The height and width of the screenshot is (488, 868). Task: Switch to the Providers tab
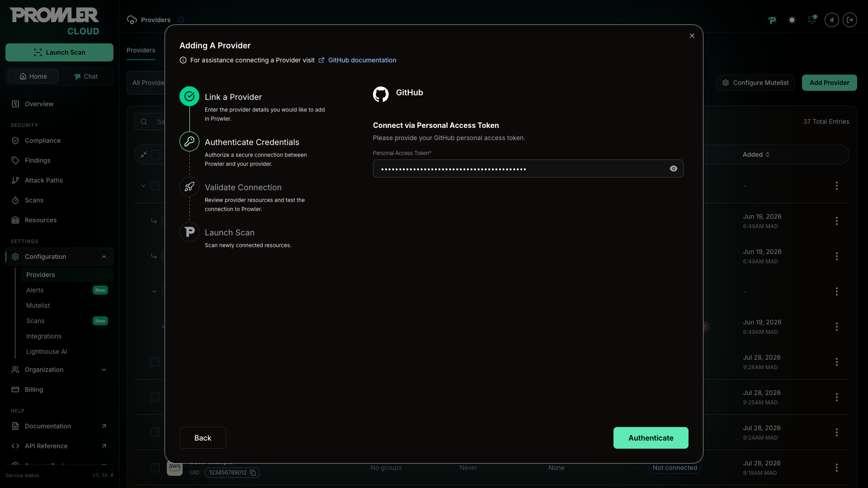[x=141, y=50]
